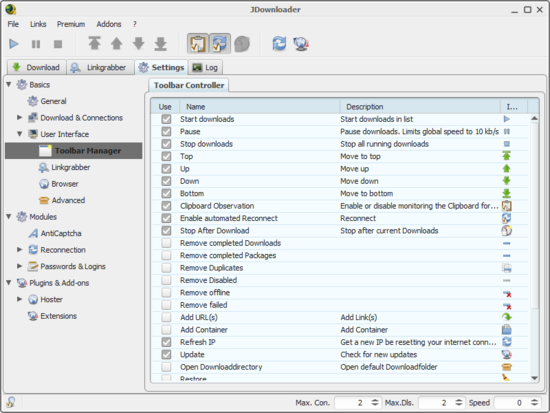
Task: Open the Links menu
Action: pos(38,24)
